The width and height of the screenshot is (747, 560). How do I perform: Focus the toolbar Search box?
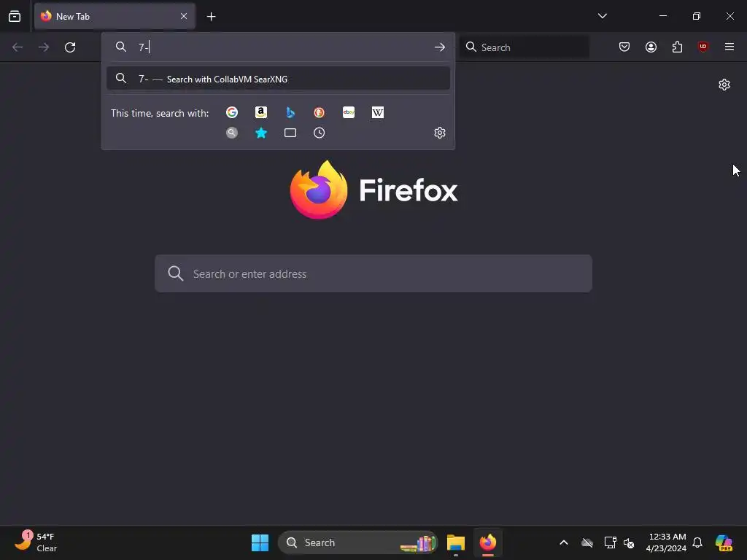click(524, 47)
